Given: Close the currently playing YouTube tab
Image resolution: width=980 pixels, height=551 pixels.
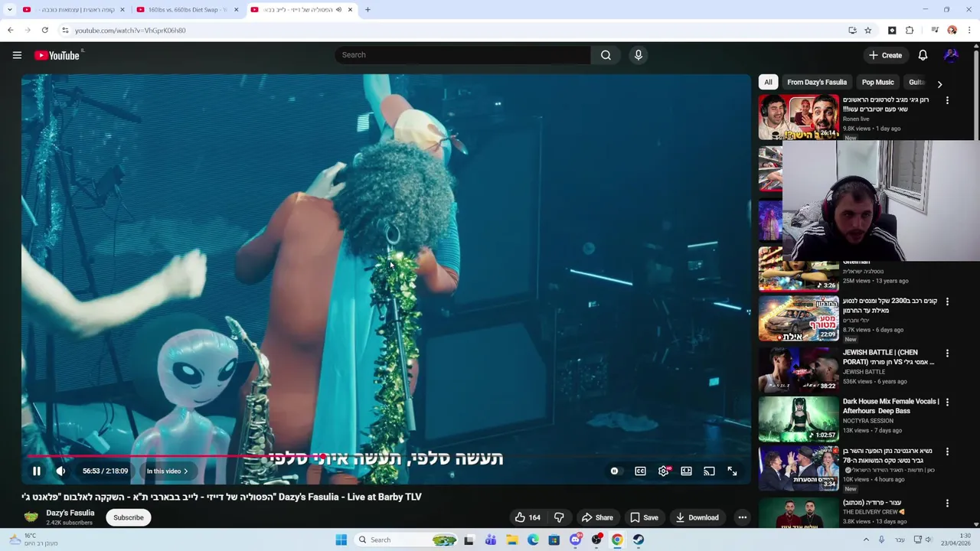Looking at the screenshot, I should pyautogui.click(x=350, y=10).
